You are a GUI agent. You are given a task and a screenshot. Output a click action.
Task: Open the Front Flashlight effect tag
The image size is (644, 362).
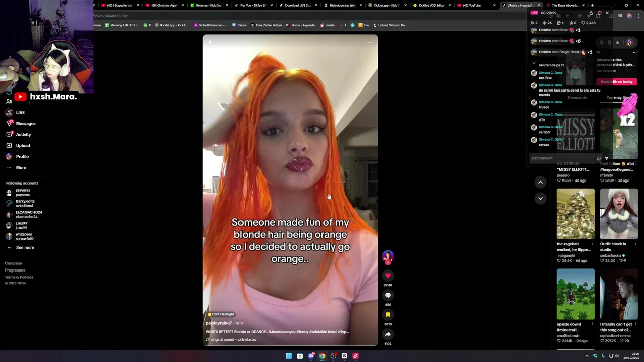click(221, 314)
